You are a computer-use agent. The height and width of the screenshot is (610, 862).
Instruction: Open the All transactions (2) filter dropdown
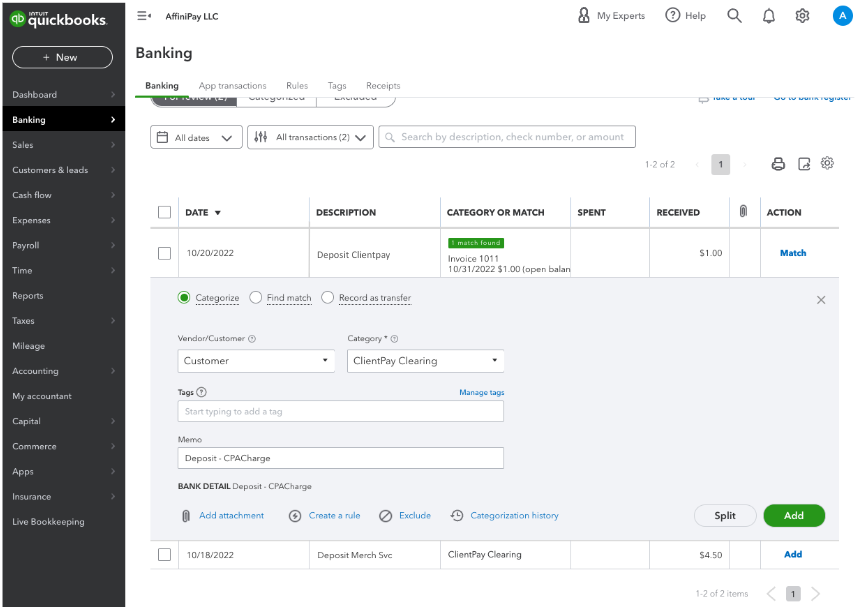(311, 137)
